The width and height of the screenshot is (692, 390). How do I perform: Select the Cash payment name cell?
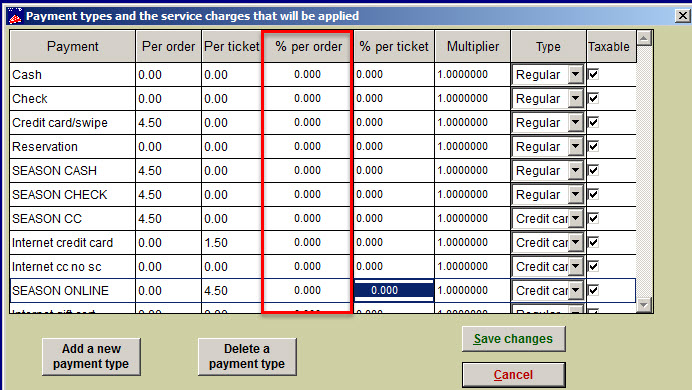click(x=72, y=75)
